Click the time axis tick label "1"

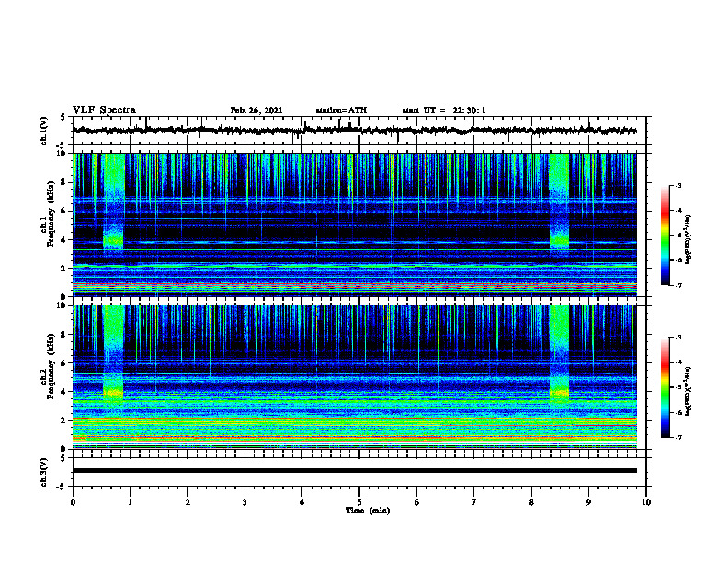click(x=130, y=502)
